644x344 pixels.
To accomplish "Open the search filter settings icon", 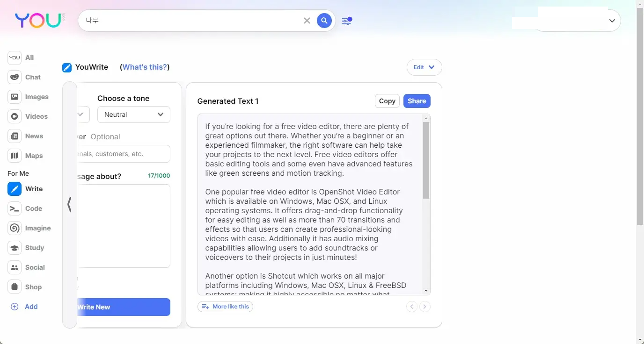I will (347, 21).
